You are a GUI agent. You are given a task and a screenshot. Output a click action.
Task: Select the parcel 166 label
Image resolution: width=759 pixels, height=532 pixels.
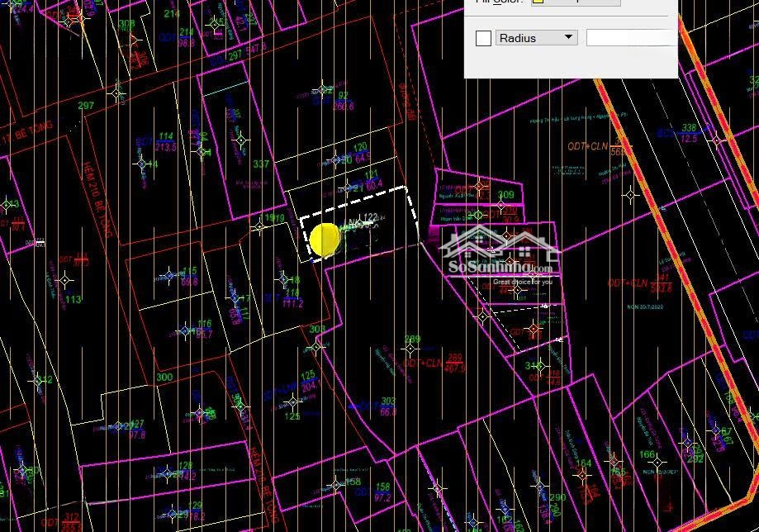(x=648, y=455)
